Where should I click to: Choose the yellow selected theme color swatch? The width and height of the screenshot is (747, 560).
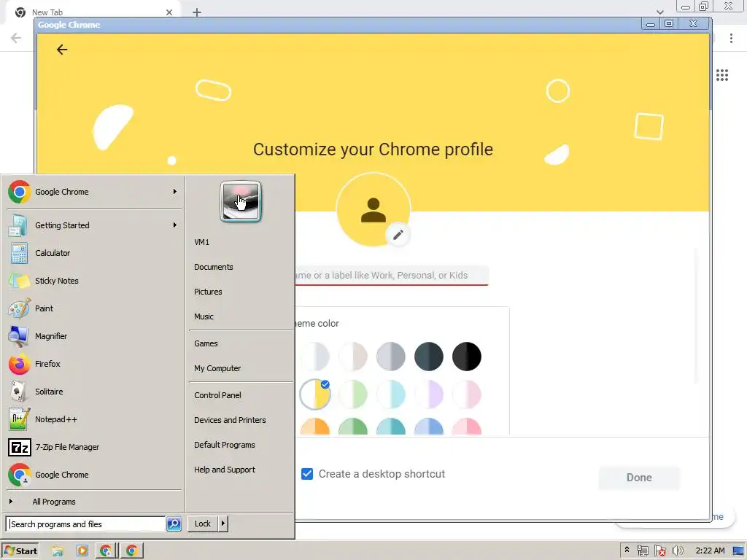click(315, 394)
